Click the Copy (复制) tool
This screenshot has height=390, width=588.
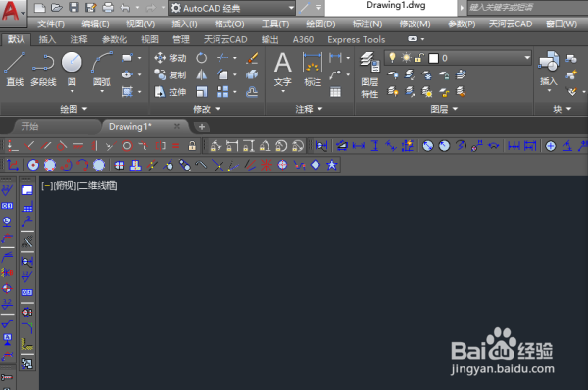171,75
